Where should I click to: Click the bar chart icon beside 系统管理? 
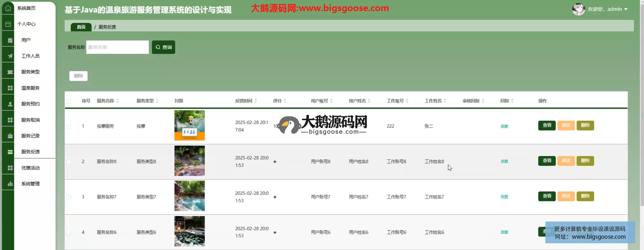point(10,184)
